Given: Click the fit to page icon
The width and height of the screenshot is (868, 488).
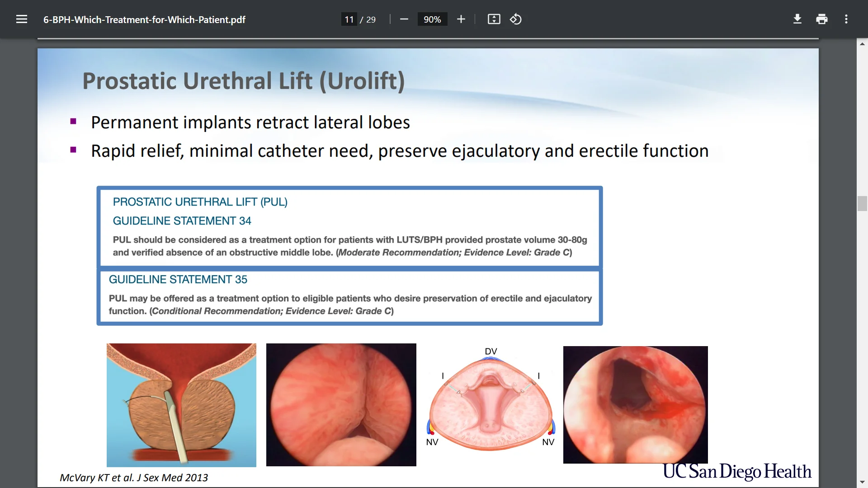Looking at the screenshot, I should 494,19.
